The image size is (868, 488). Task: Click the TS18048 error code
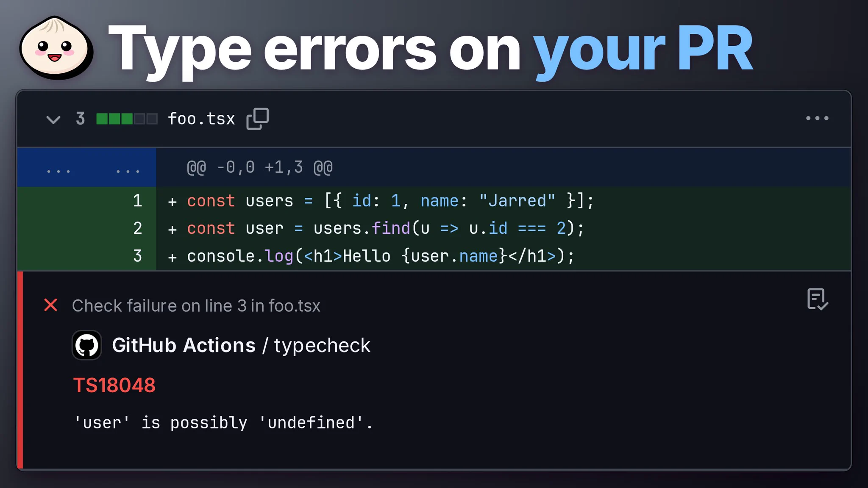(114, 385)
